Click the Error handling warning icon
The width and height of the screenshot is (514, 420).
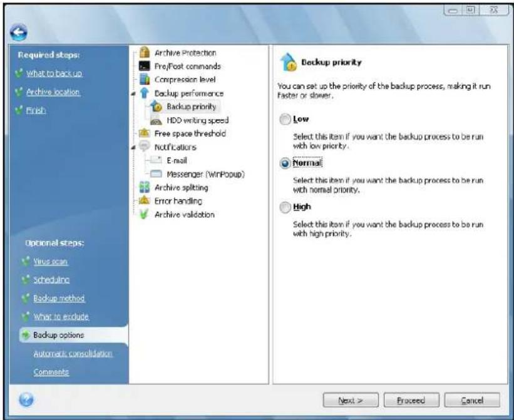(x=144, y=200)
